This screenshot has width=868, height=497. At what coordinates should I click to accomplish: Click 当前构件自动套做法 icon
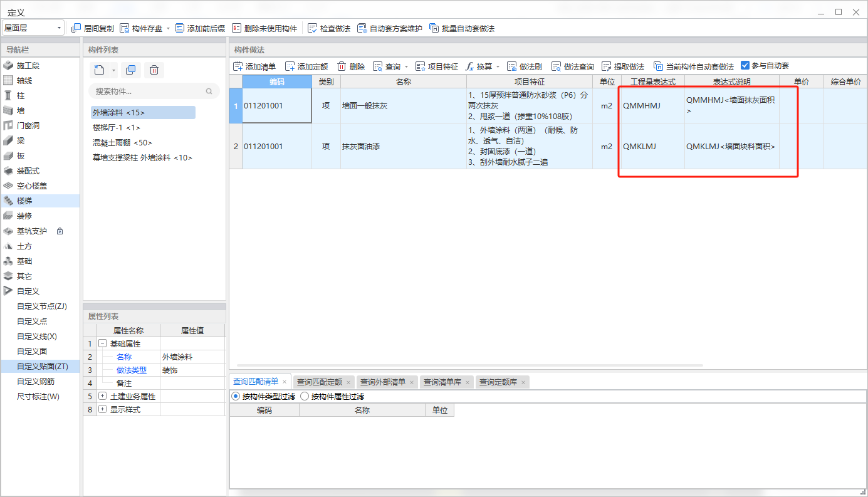(658, 66)
